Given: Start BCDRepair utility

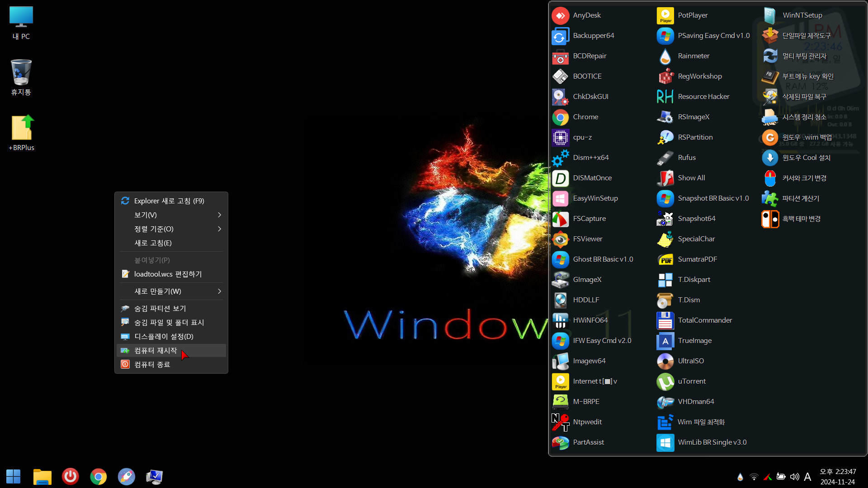Looking at the screenshot, I should click(x=579, y=56).
